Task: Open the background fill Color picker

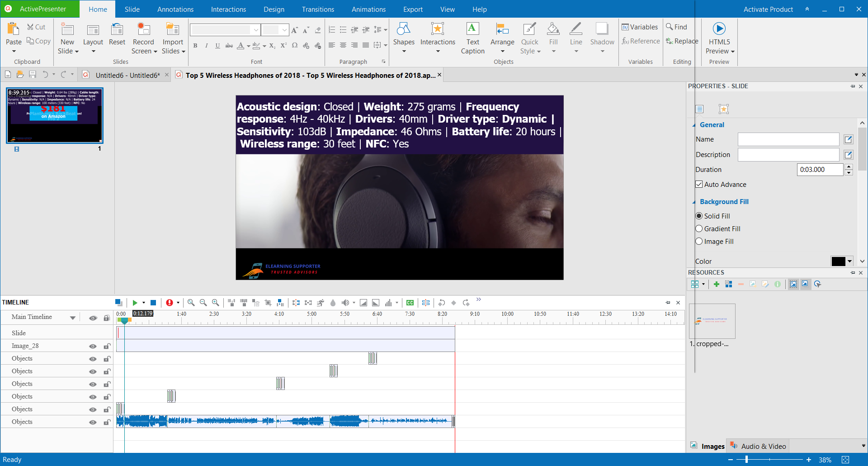Action: [841, 261]
